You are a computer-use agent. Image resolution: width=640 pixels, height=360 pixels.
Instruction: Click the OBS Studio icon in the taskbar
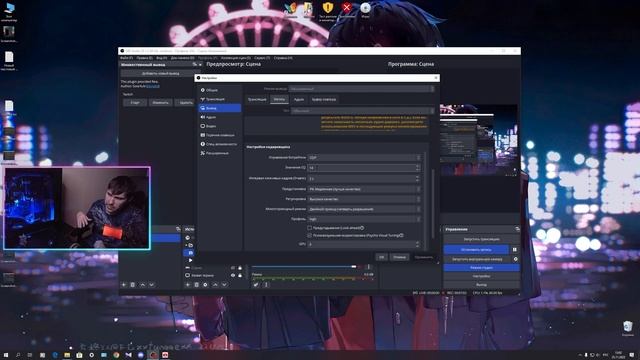153,355
